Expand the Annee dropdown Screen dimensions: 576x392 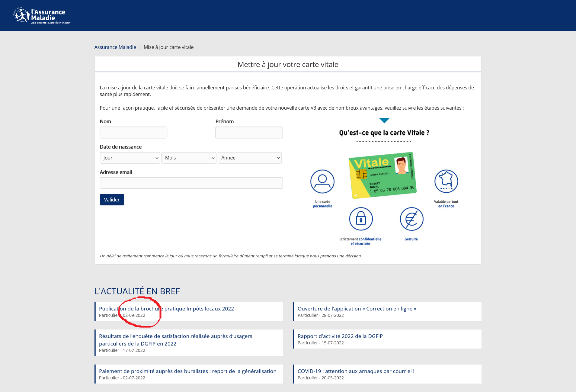[250, 158]
